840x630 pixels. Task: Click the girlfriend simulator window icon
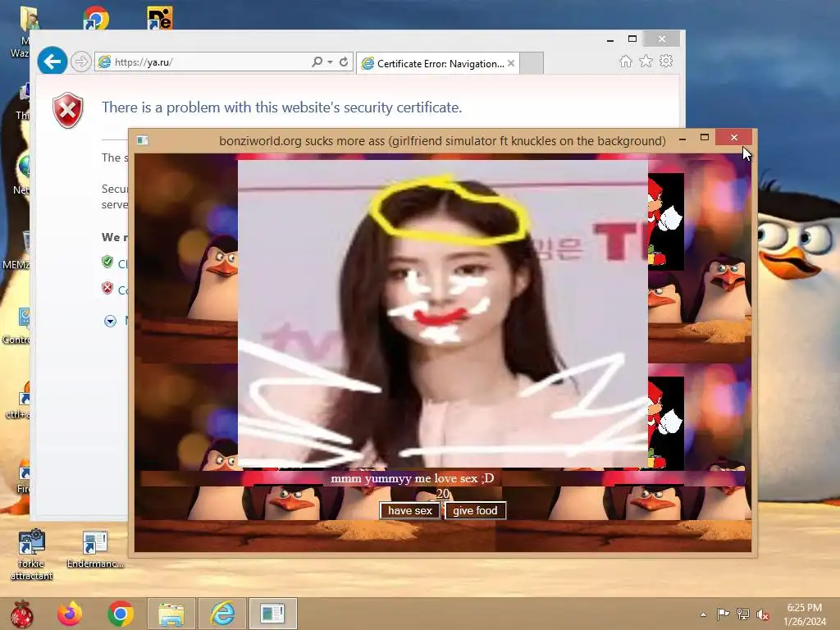(x=143, y=140)
